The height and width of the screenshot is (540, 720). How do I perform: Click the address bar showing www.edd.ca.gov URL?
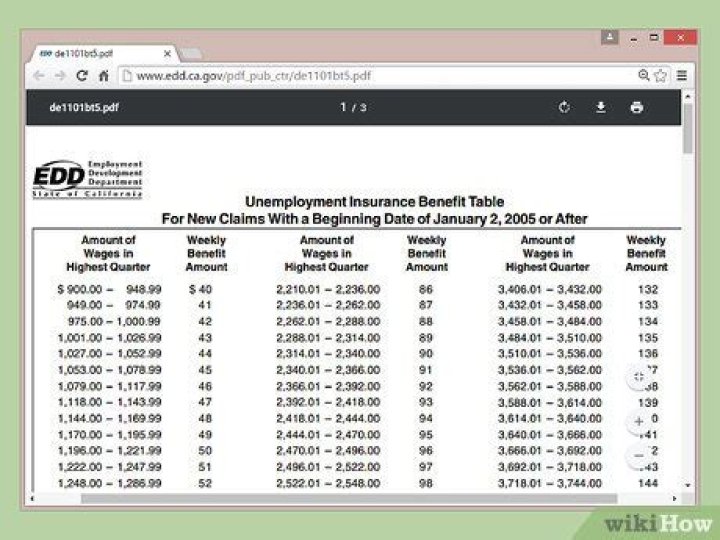[380, 75]
